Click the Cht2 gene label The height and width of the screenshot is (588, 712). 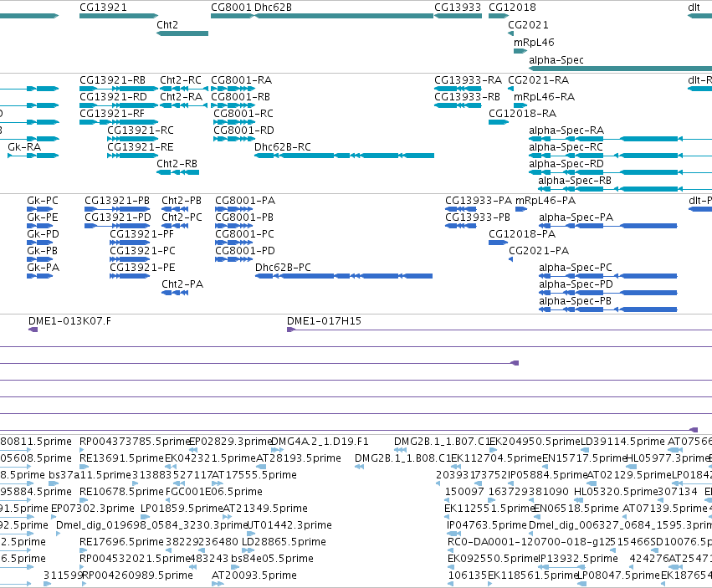pyautogui.click(x=167, y=25)
